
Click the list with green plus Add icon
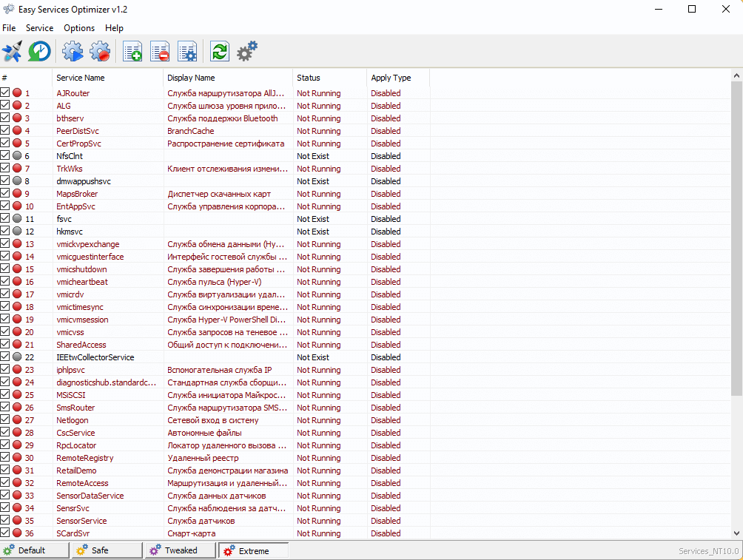point(132,51)
